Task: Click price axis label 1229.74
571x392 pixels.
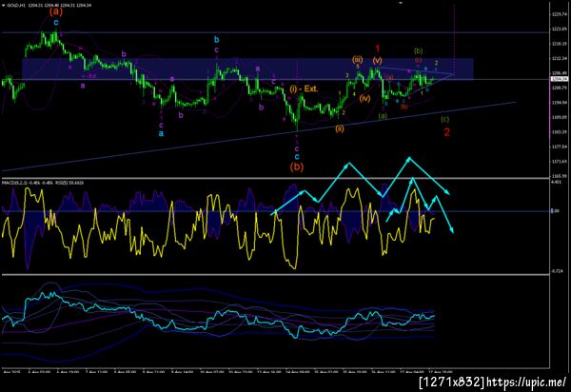Action: 559,14
